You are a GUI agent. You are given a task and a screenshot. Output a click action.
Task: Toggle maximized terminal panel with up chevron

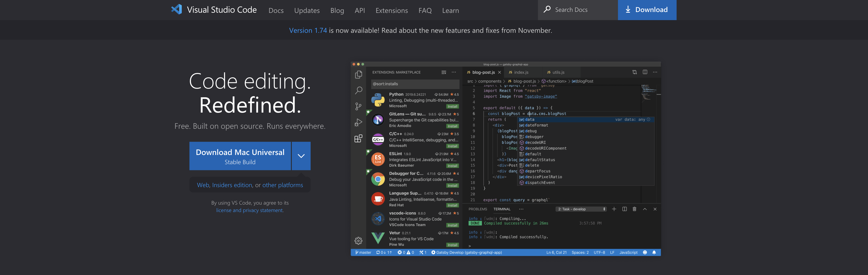(x=645, y=209)
